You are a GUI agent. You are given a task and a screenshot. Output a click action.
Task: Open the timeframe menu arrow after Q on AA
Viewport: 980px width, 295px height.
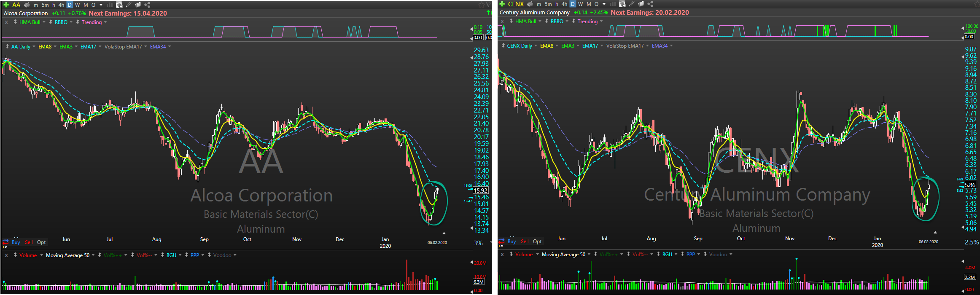pyautogui.click(x=101, y=5)
